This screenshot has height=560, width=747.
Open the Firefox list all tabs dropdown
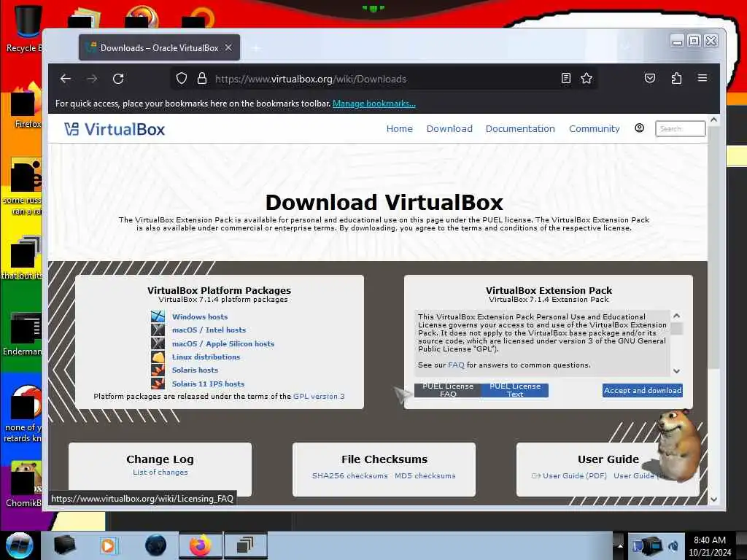625,47
